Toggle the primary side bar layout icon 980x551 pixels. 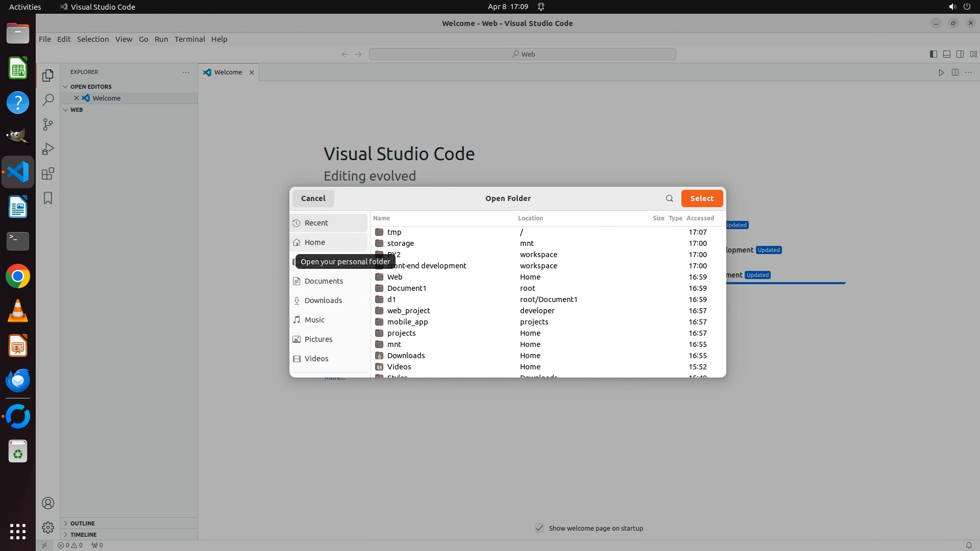point(933,54)
